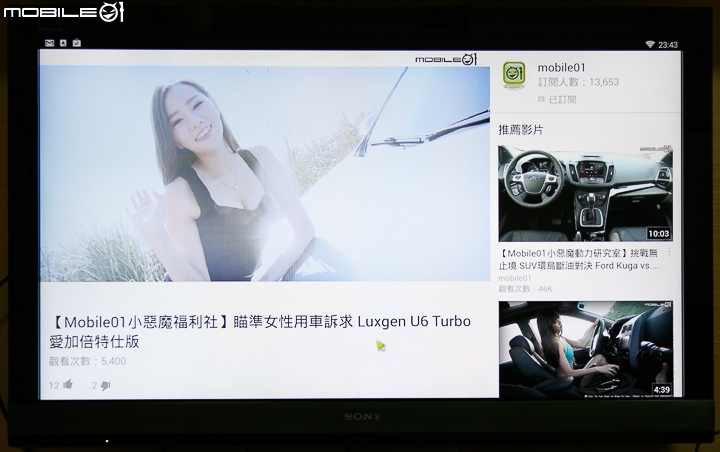Select the 觀看次數:5,400 view count
This screenshot has height=452, width=720.
pos(87,361)
